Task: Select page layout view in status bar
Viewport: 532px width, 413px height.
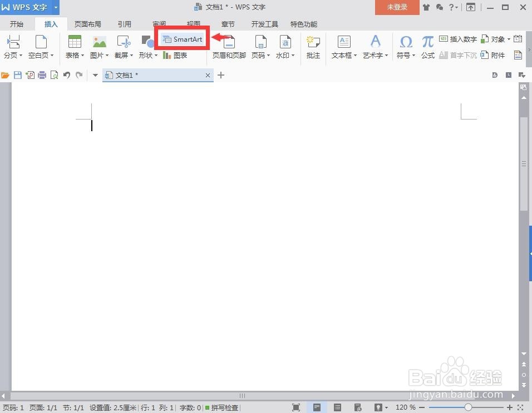Action: pos(317,407)
